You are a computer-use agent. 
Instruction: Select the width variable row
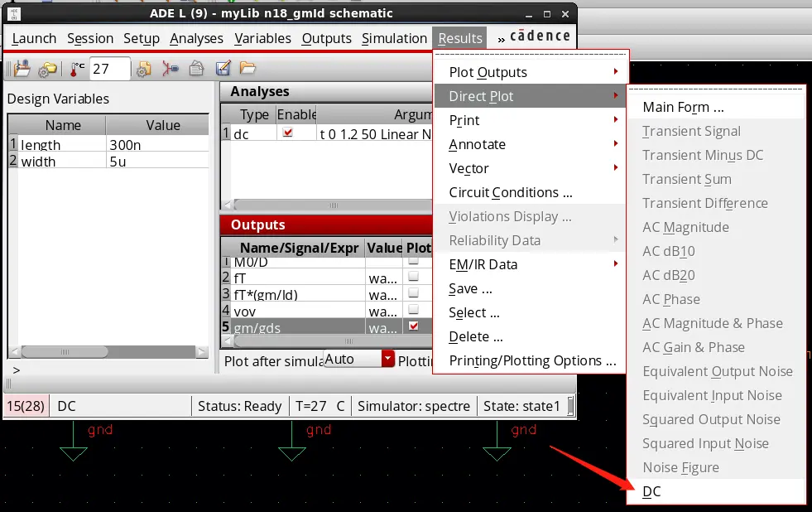(108, 161)
